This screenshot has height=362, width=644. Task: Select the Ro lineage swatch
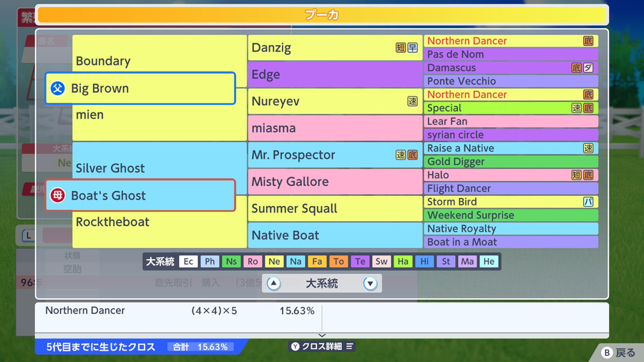253,261
